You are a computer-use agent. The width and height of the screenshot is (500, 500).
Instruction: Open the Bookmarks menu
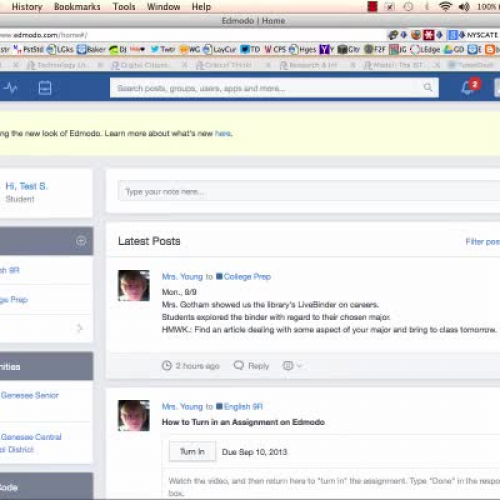point(77,7)
